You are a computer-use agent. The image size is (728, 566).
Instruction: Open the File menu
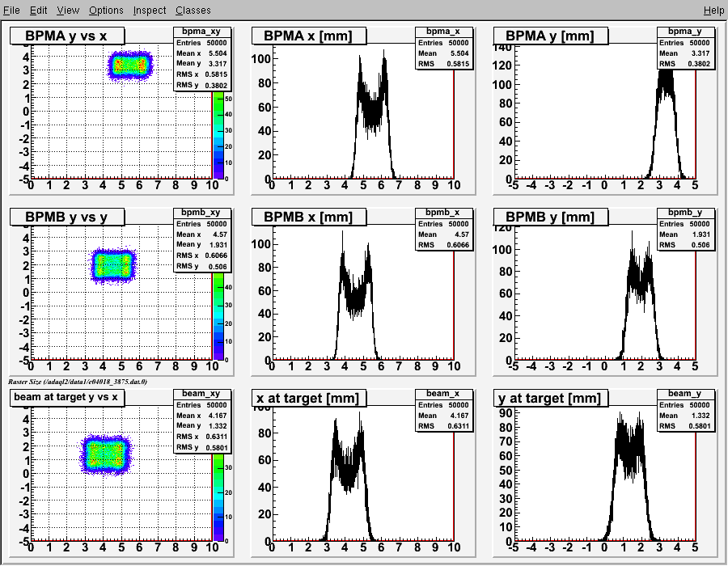pos(11,11)
